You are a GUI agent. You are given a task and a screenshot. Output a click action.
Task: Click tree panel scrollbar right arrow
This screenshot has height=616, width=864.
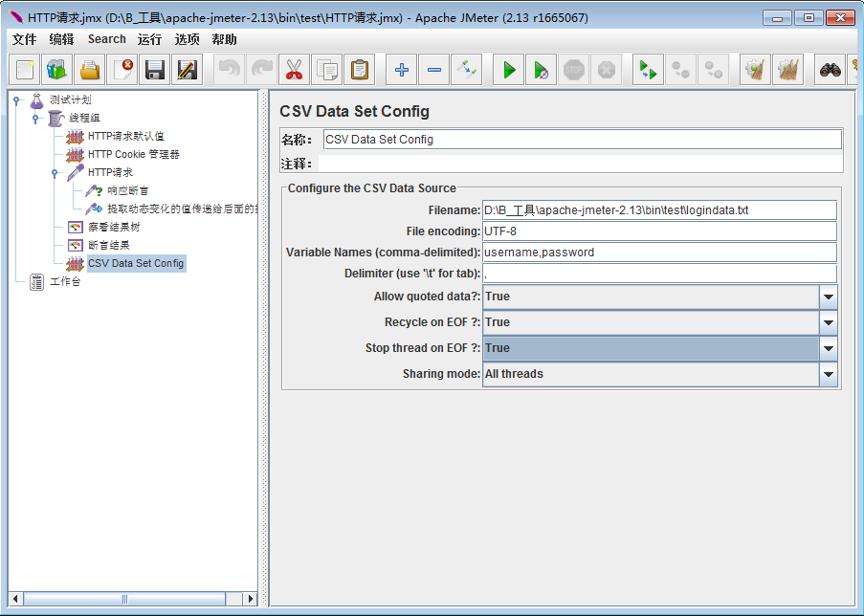(x=251, y=599)
